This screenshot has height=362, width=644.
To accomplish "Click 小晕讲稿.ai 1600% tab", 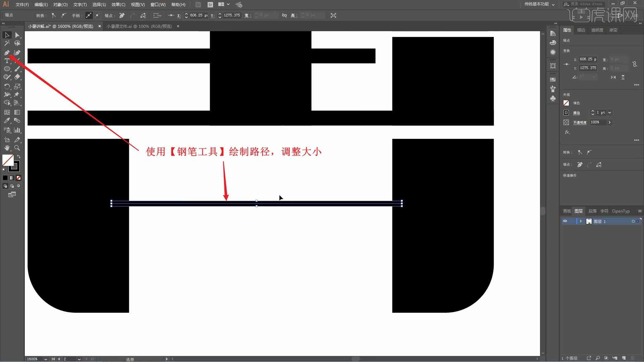I will coord(62,26).
